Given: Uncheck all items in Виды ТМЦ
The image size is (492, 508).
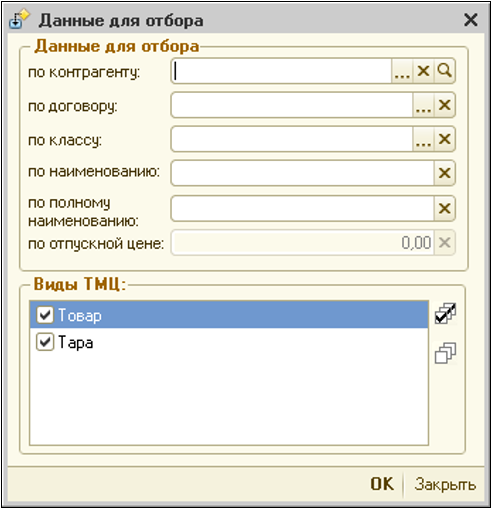Looking at the screenshot, I should tap(445, 353).
